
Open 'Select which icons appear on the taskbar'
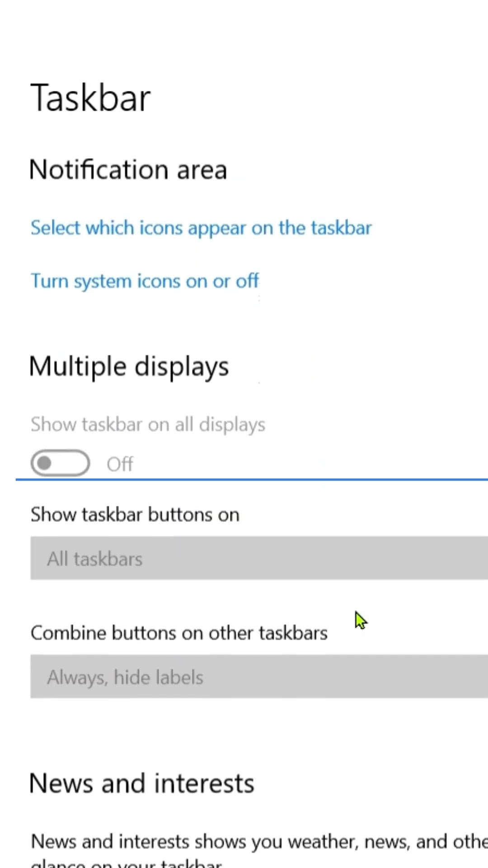pos(201,228)
